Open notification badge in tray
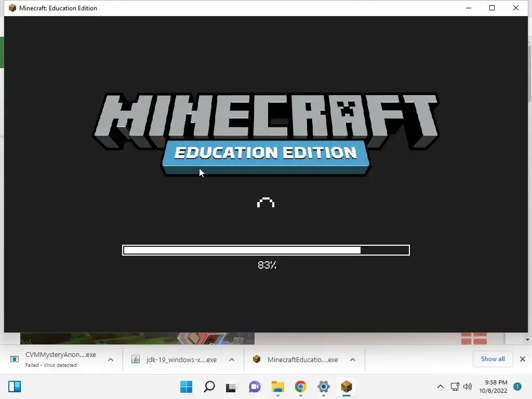 517,387
